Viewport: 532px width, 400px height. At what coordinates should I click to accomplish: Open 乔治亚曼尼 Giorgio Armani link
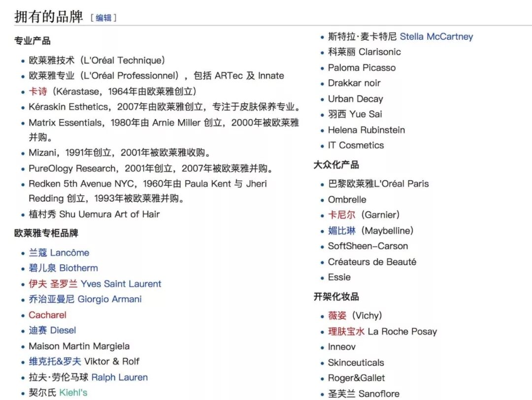click(85, 299)
